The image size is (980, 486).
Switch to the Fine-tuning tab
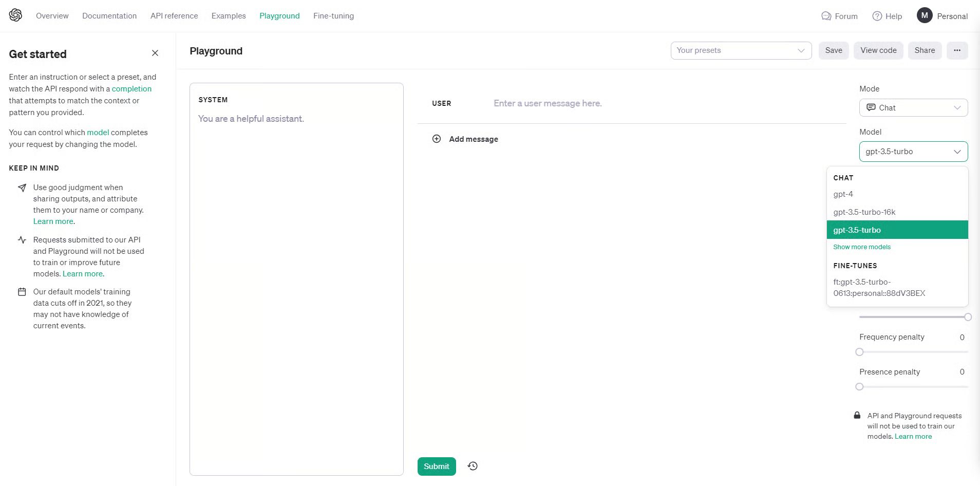click(333, 16)
